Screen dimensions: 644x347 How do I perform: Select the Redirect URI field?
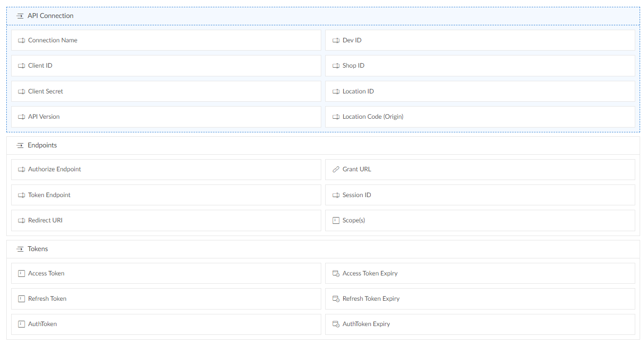point(166,220)
